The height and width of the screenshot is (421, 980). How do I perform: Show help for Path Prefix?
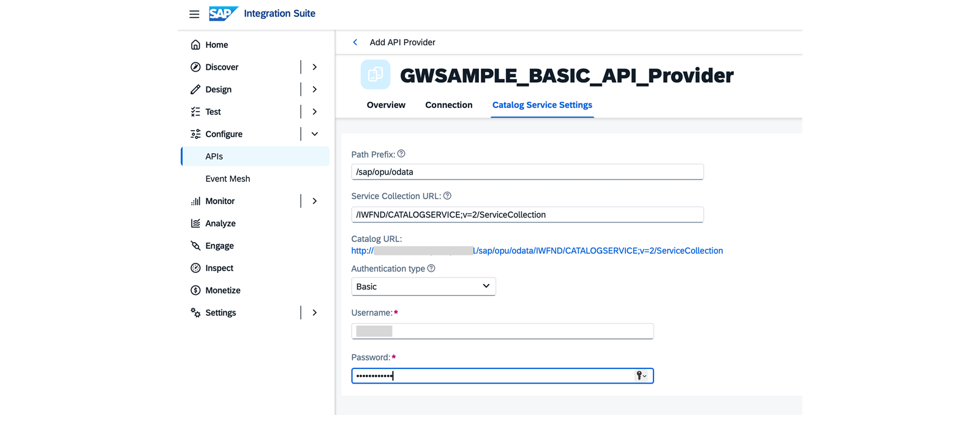(401, 154)
